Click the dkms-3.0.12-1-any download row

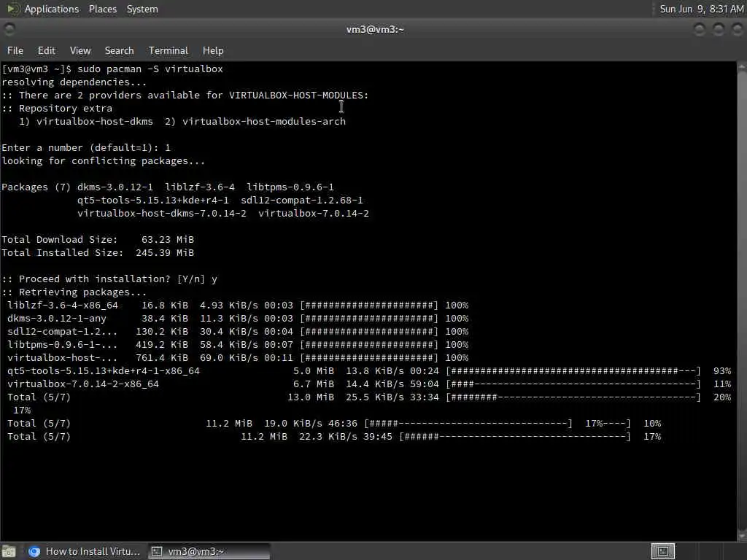coord(238,319)
